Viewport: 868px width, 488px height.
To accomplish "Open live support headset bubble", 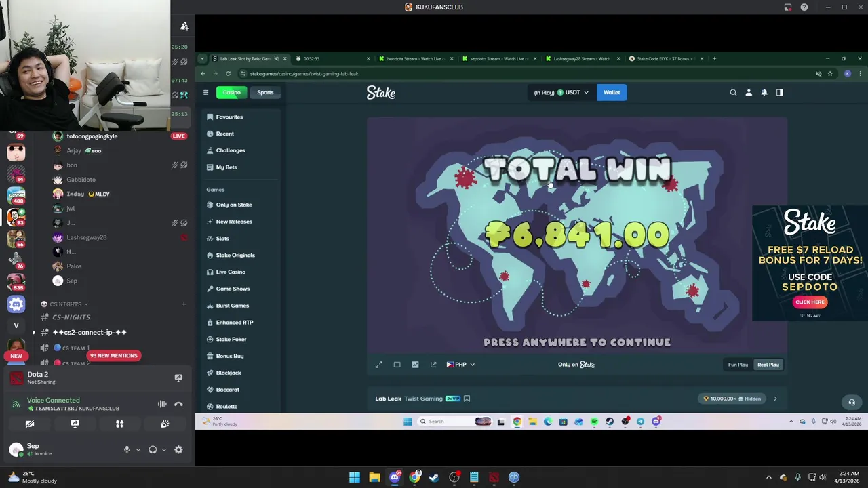I will [x=852, y=402].
